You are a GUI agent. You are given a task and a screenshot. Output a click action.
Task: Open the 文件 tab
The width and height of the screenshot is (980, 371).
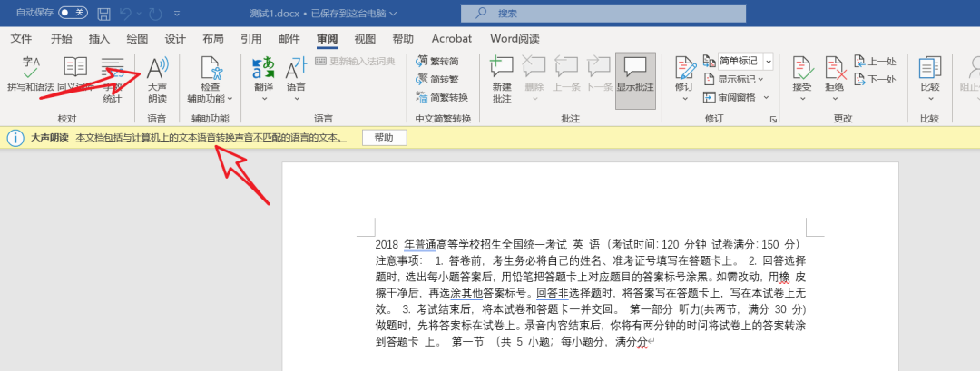pos(21,39)
